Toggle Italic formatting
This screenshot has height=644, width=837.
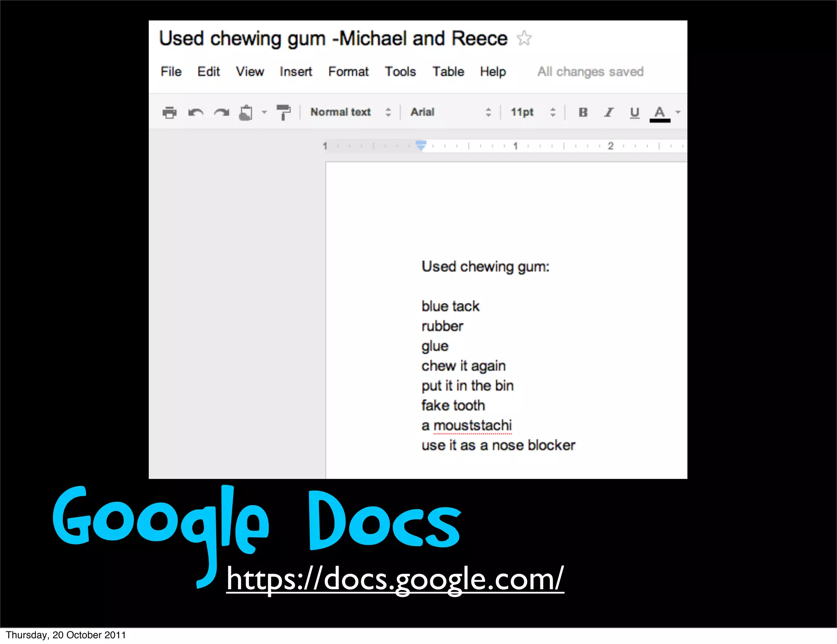[609, 112]
